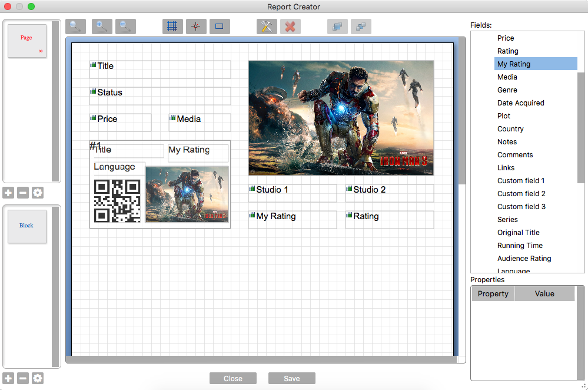Select Running Time in the Fields list
This screenshot has height=390, width=588.
[x=520, y=246]
